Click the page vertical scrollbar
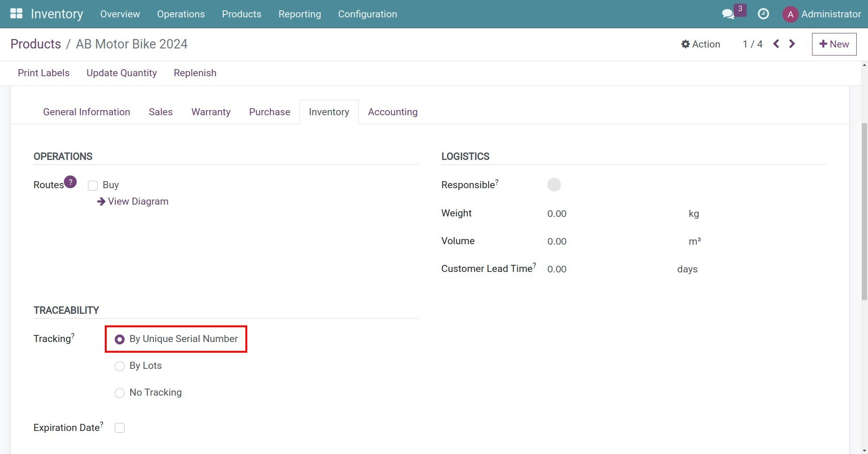 tap(864, 212)
